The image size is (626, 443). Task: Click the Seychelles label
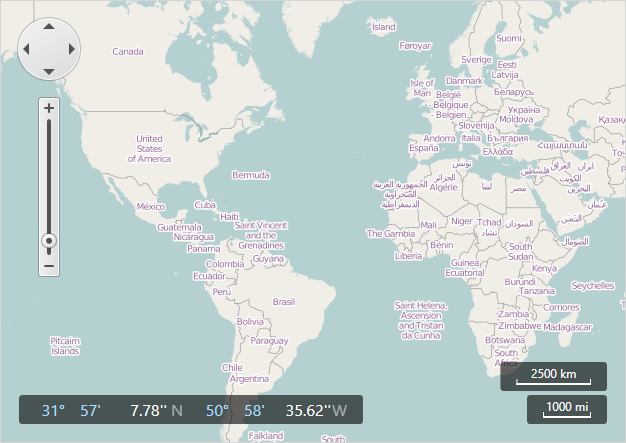[593, 286]
